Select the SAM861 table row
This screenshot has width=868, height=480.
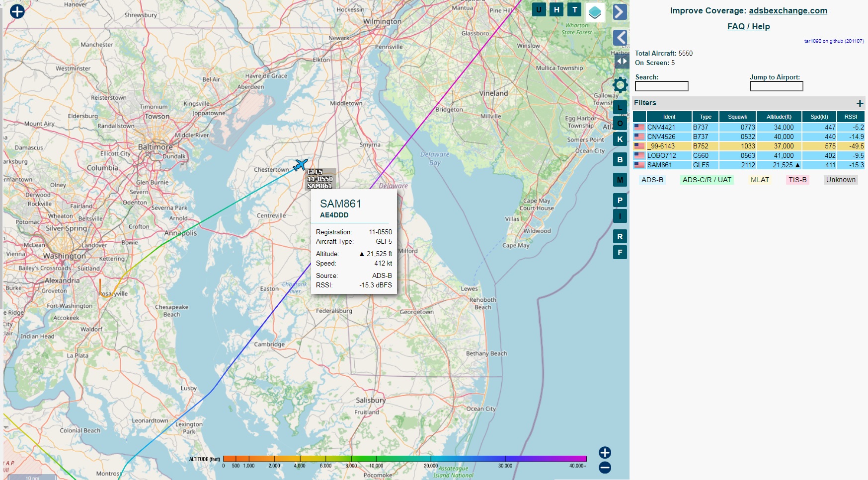pos(749,165)
